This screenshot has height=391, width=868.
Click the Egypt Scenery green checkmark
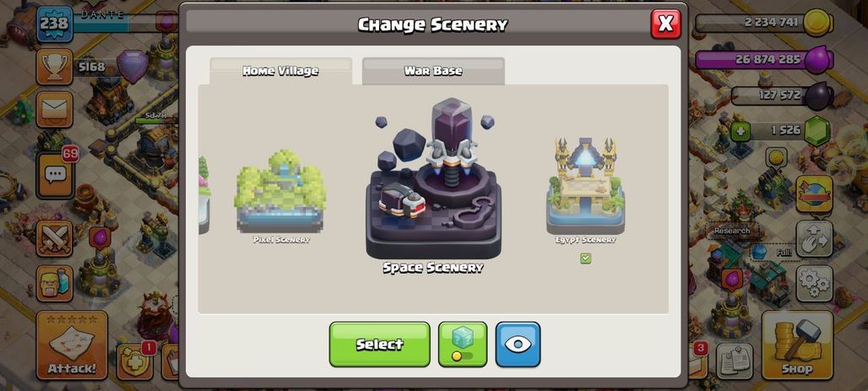[586, 258]
